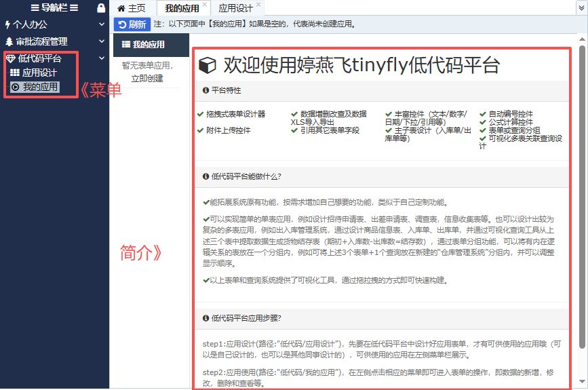The height and width of the screenshot is (390, 588).
Task: Click 拖拽式表单设计器 feature text
Action: click(235, 114)
